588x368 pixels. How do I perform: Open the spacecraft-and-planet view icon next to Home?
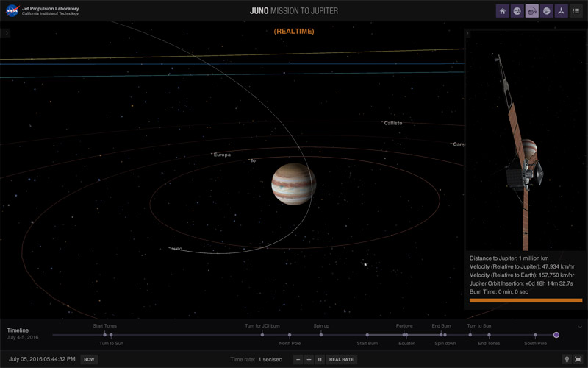tap(517, 11)
